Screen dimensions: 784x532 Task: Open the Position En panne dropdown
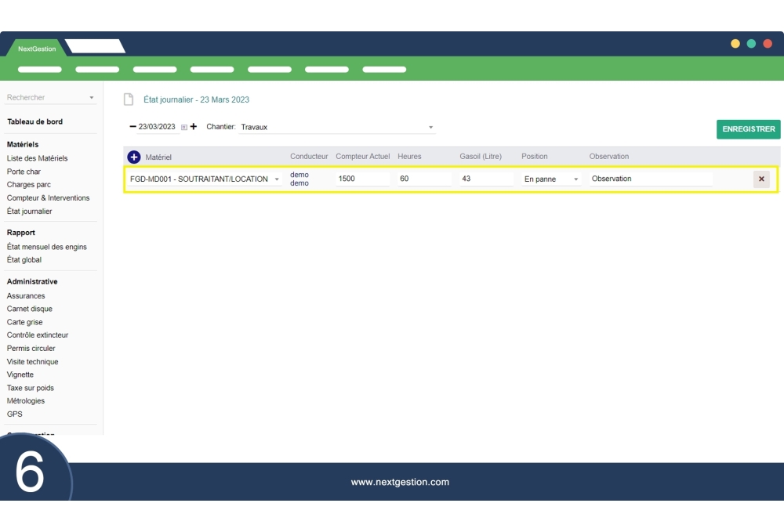coord(576,179)
